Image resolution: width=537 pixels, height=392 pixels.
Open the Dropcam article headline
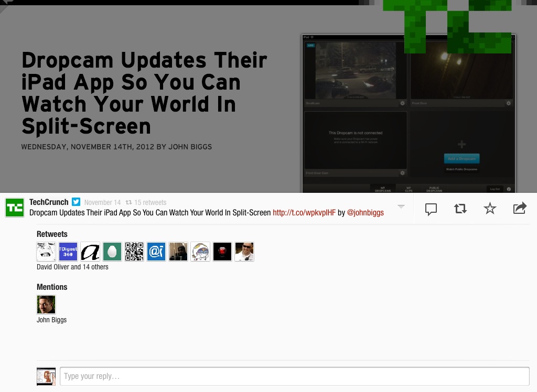coord(144,93)
